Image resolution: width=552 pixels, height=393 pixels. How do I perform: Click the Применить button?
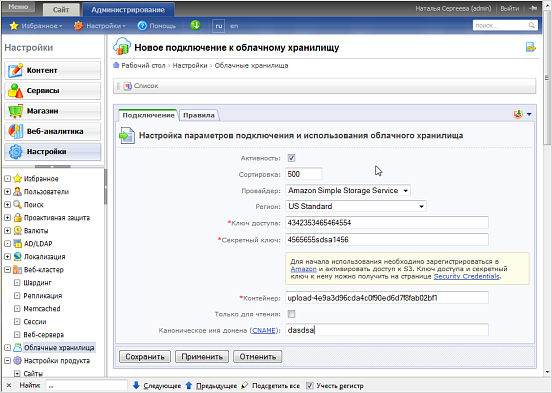[202, 357]
